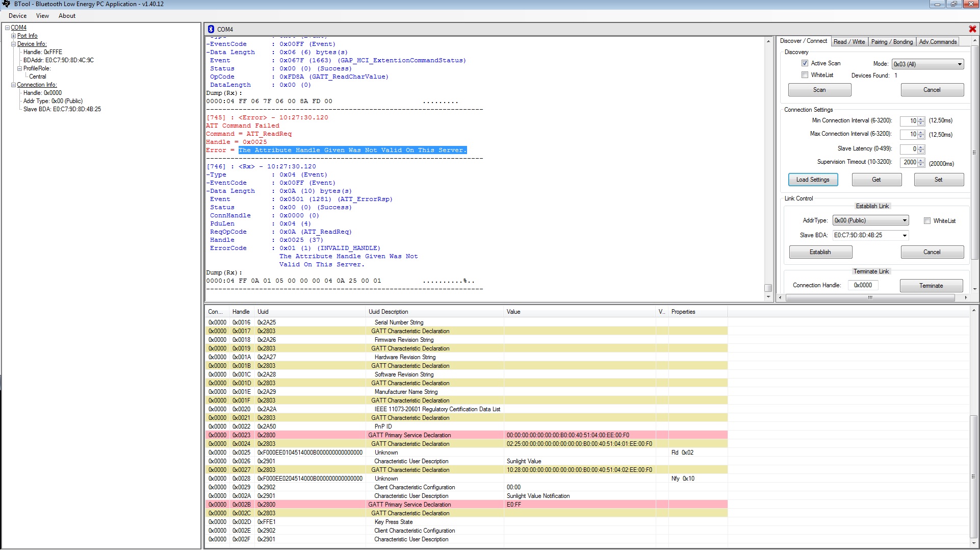Click the attribute table vertical scrollbar
The width and height of the screenshot is (980, 551).
point(973,477)
